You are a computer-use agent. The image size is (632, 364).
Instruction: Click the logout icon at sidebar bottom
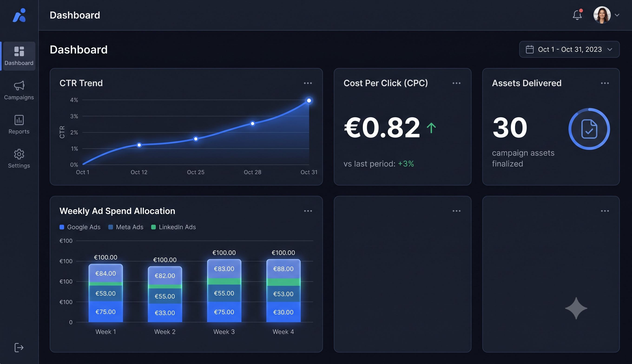pos(19,348)
